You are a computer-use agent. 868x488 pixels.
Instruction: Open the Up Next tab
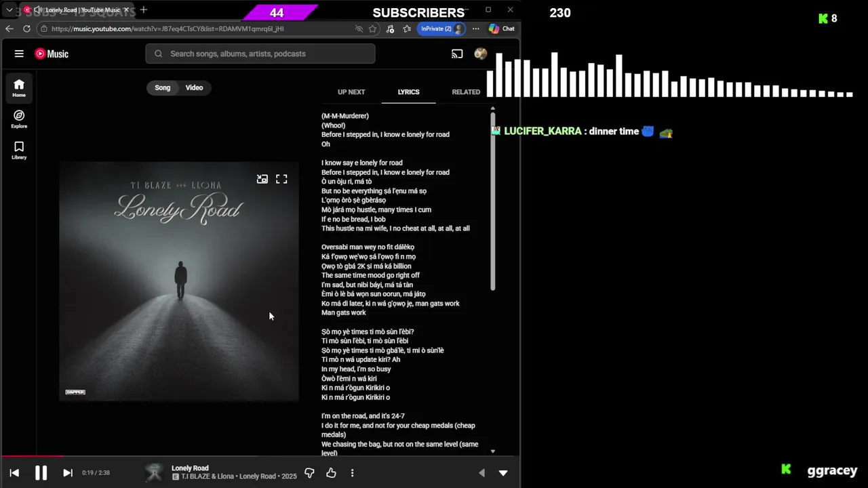point(351,91)
